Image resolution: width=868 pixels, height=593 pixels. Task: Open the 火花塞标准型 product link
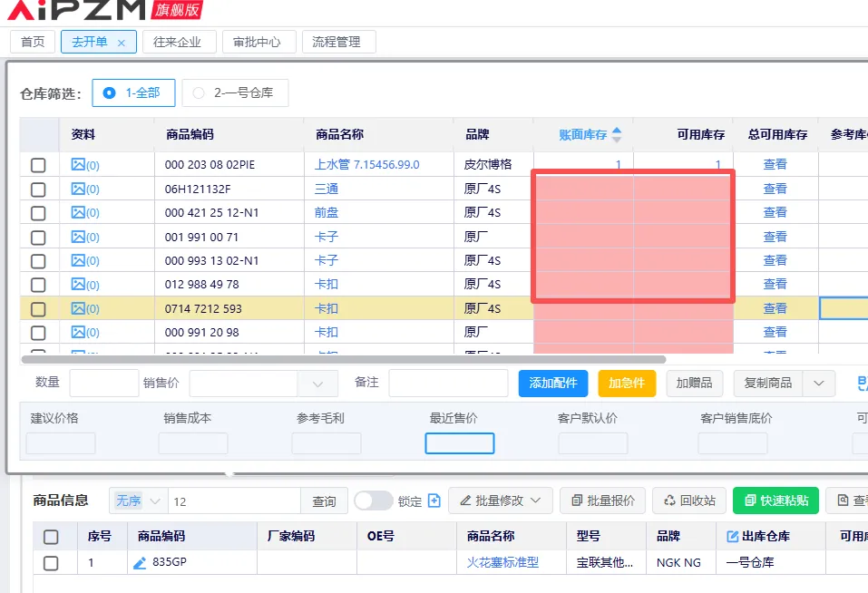point(502,562)
